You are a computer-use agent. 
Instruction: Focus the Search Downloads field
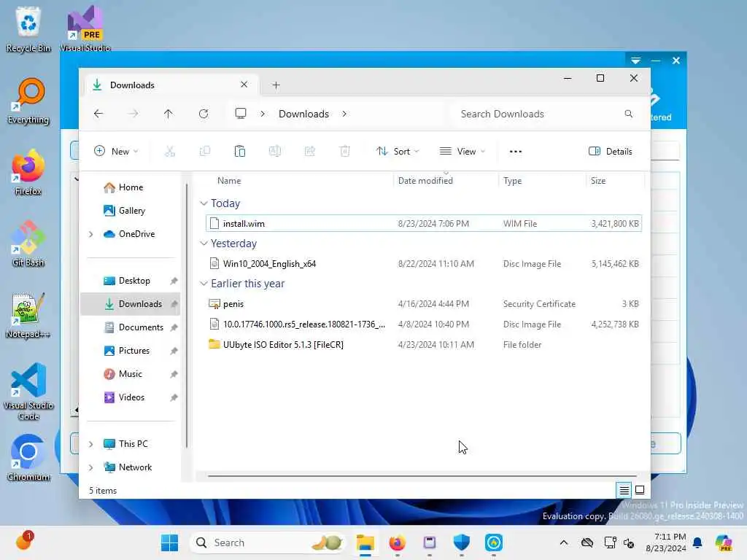tap(546, 114)
